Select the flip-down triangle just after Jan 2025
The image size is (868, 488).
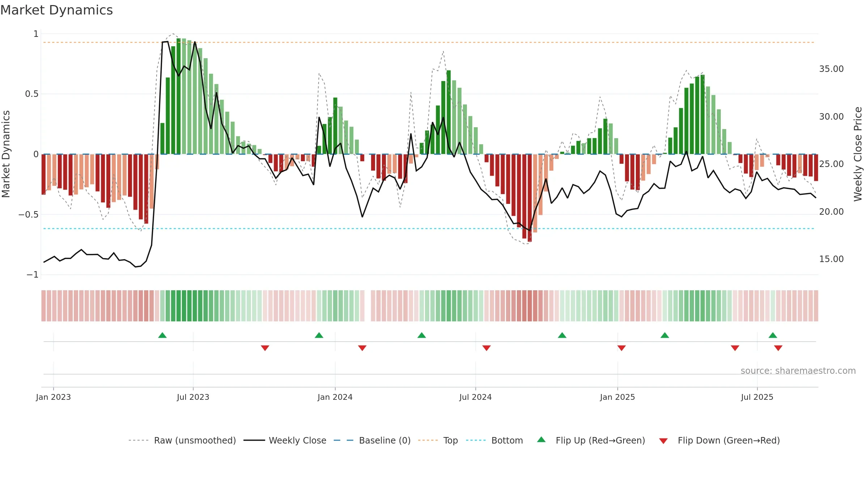(x=622, y=348)
